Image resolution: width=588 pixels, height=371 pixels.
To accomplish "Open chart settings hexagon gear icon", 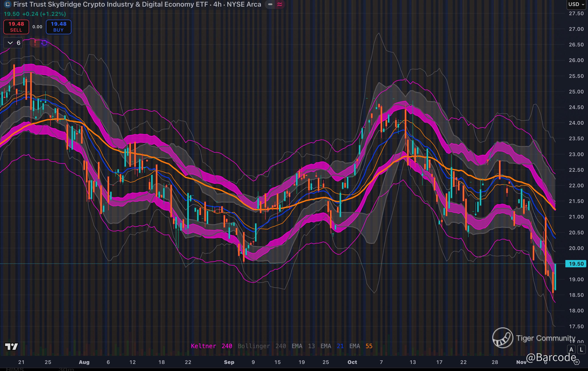I will [577, 362].
